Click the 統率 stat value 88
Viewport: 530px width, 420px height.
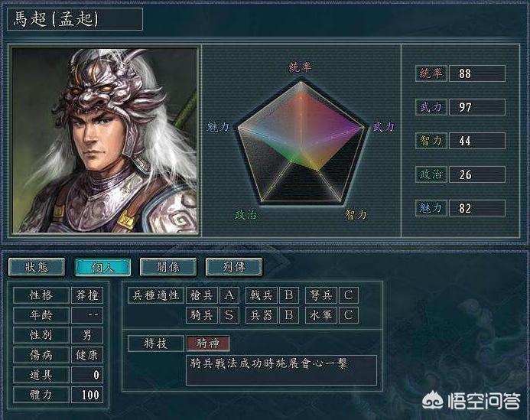pos(477,73)
